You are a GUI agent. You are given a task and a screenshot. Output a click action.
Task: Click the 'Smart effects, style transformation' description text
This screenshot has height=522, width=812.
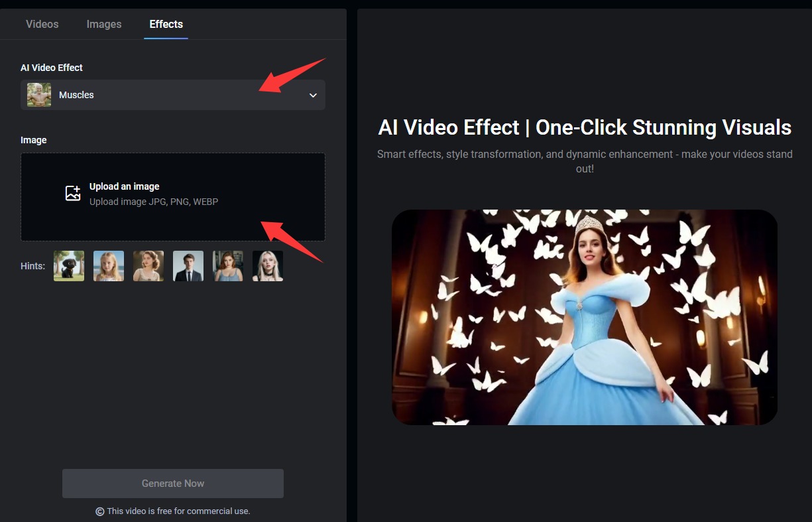585,161
